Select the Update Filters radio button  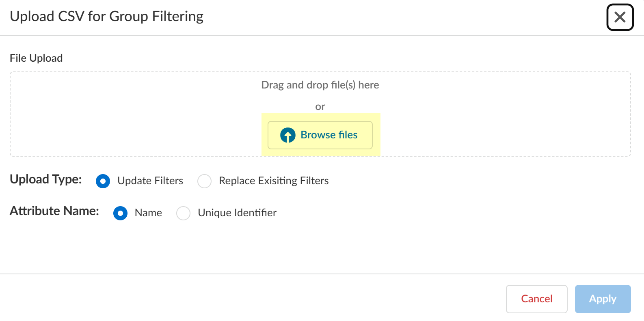[x=103, y=181]
